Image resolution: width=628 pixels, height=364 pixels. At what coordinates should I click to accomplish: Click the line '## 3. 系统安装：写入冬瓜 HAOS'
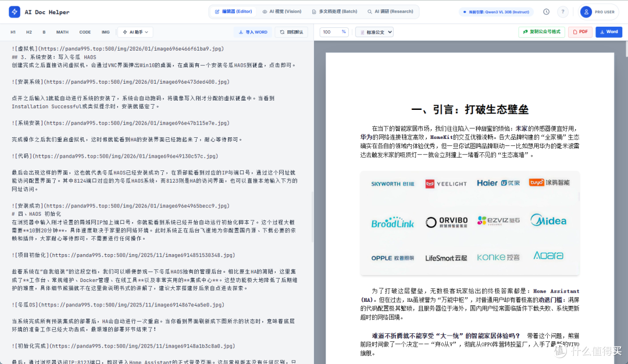(x=54, y=57)
